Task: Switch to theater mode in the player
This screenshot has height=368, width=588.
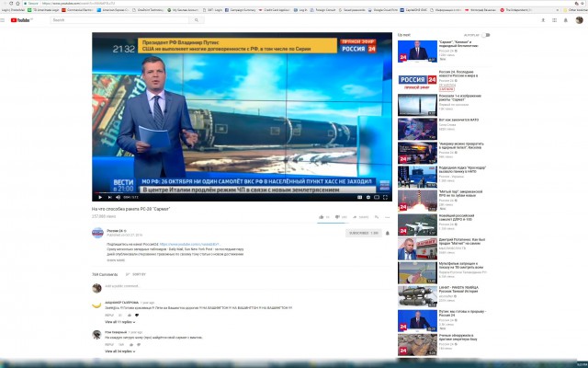Action: click(x=377, y=197)
